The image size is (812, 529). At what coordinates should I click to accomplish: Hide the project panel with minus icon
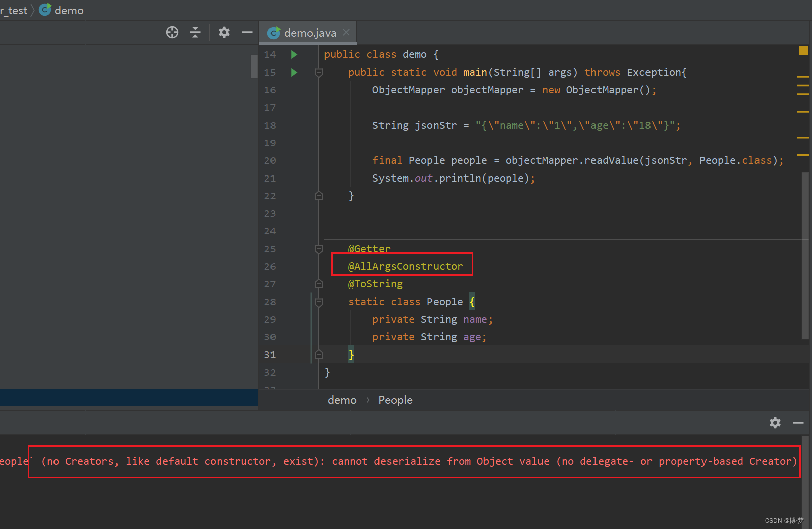tap(247, 32)
